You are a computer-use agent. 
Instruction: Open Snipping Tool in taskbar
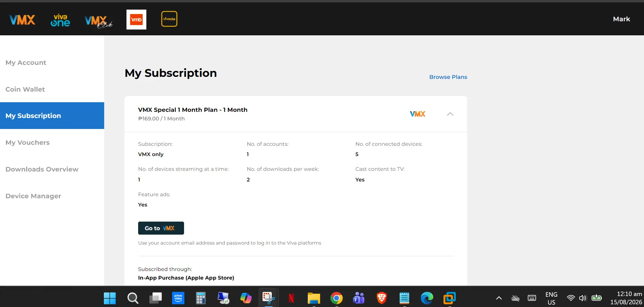(x=268, y=298)
